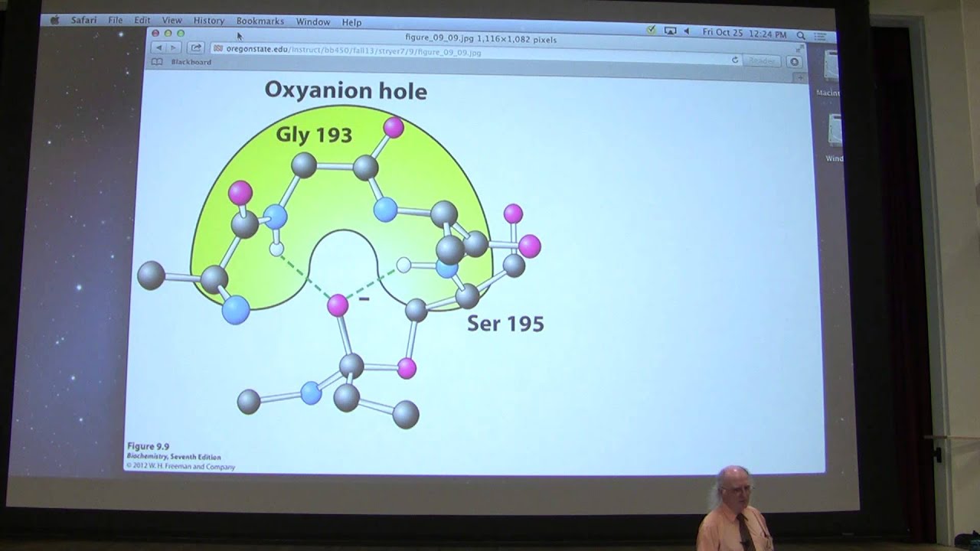980x551 pixels.
Task: Open the Help menu
Action: (351, 22)
